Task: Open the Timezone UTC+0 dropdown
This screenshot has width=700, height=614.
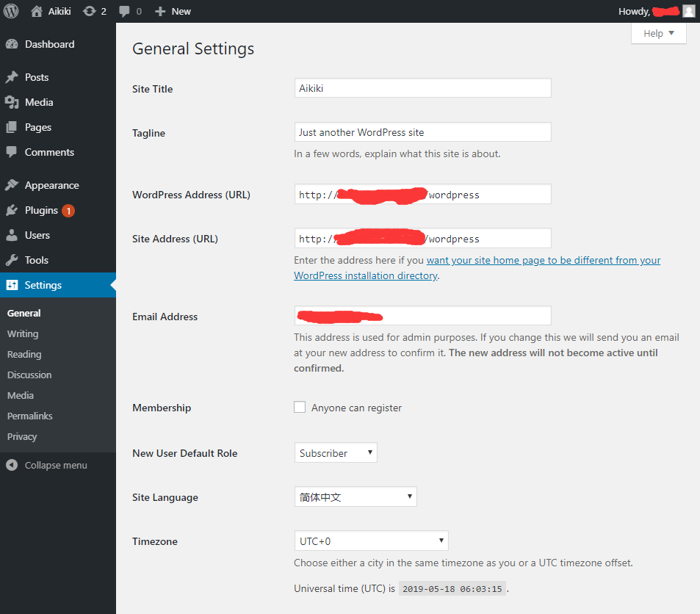Action: click(371, 541)
